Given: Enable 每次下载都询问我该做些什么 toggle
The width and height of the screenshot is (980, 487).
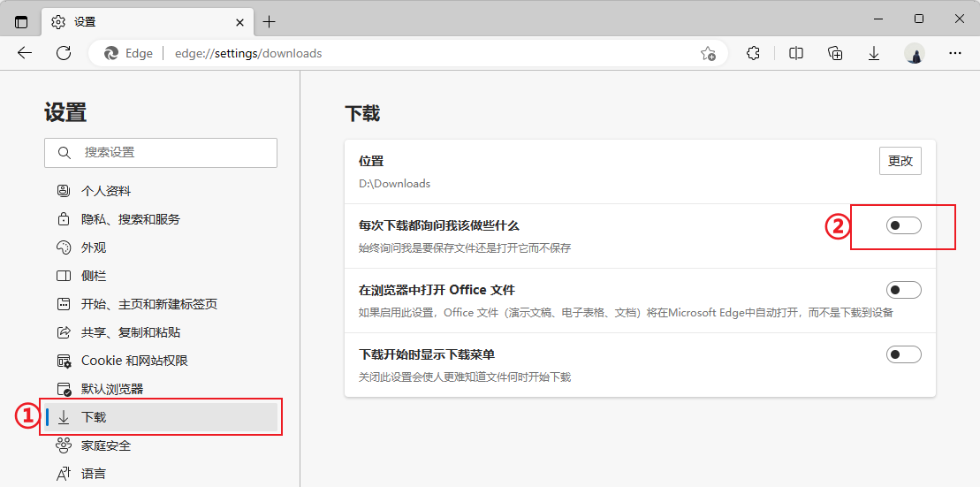Looking at the screenshot, I should coord(903,225).
